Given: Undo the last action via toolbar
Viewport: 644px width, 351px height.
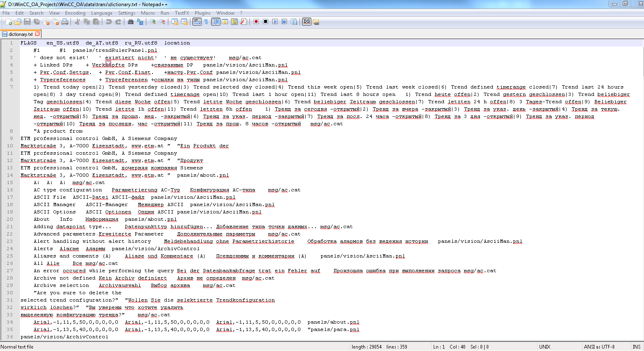Looking at the screenshot, I should pyautogui.click(x=108, y=22).
